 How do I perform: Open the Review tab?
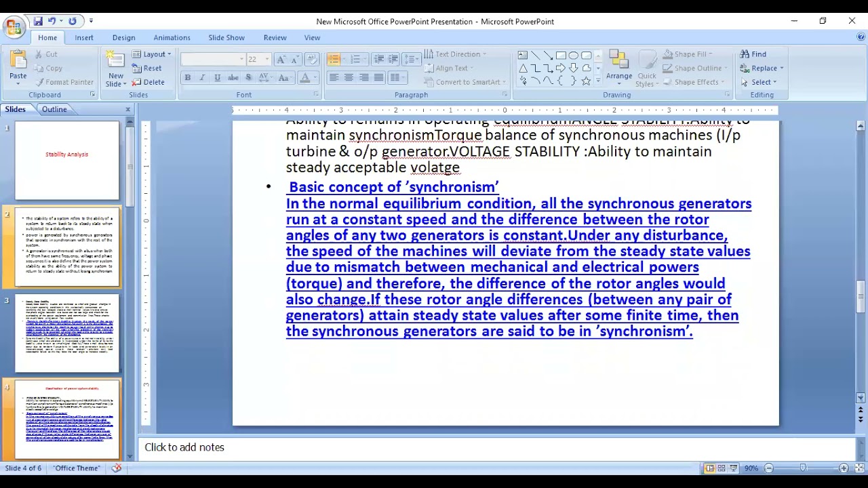pos(275,37)
